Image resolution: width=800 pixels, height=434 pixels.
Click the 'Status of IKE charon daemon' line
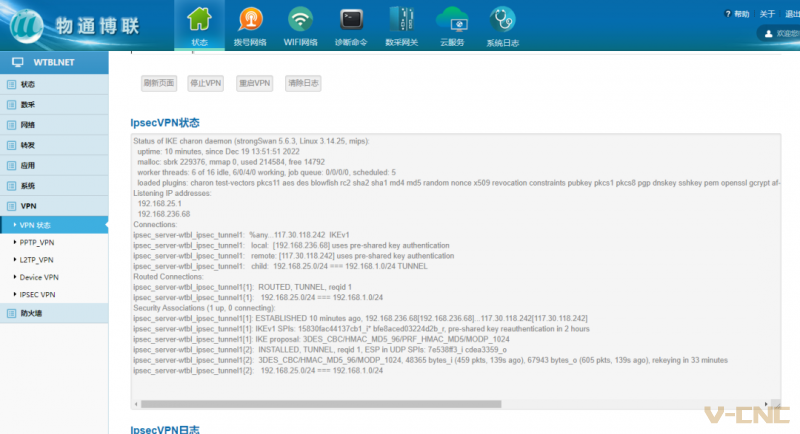point(252,141)
